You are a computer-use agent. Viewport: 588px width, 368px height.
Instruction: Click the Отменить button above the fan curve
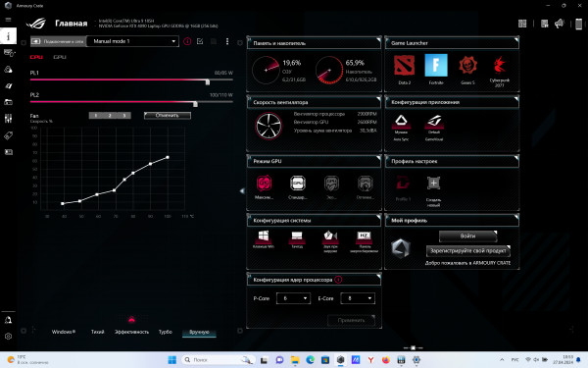[x=168, y=115]
